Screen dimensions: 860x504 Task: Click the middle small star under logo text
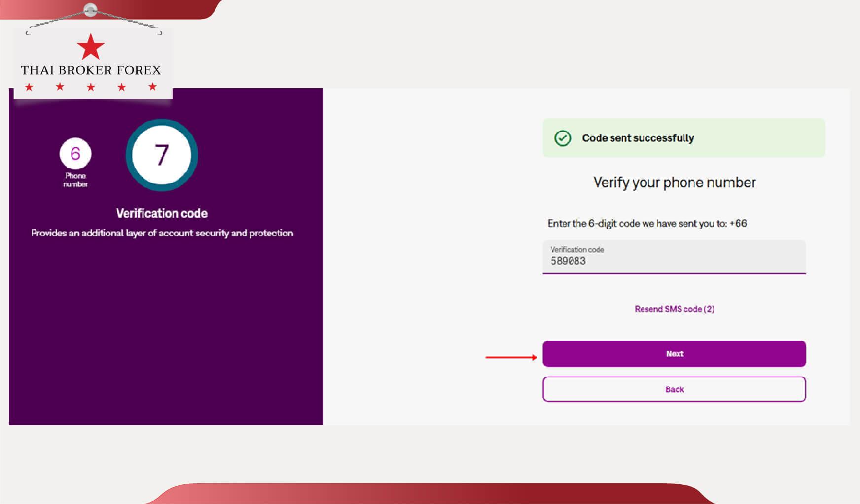(x=91, y=87)
